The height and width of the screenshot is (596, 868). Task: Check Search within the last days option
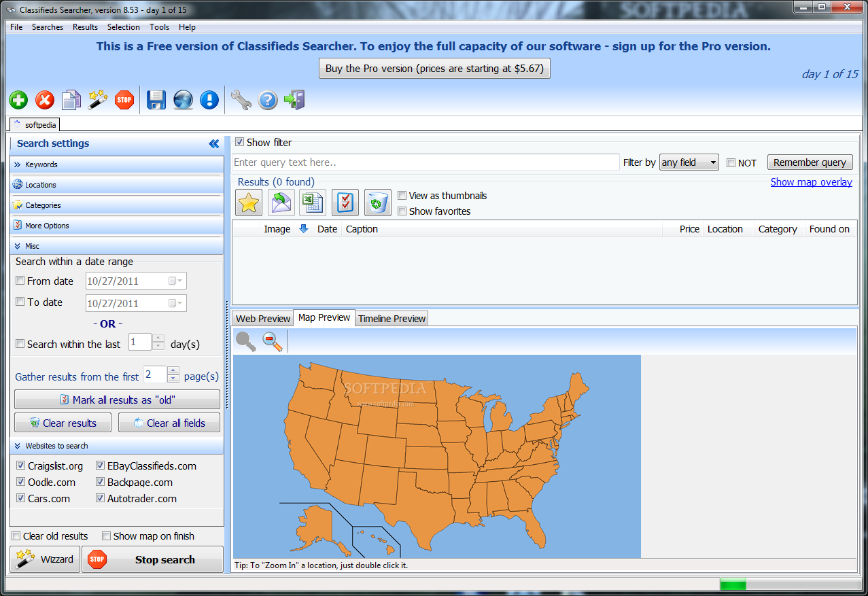[20, 344]
